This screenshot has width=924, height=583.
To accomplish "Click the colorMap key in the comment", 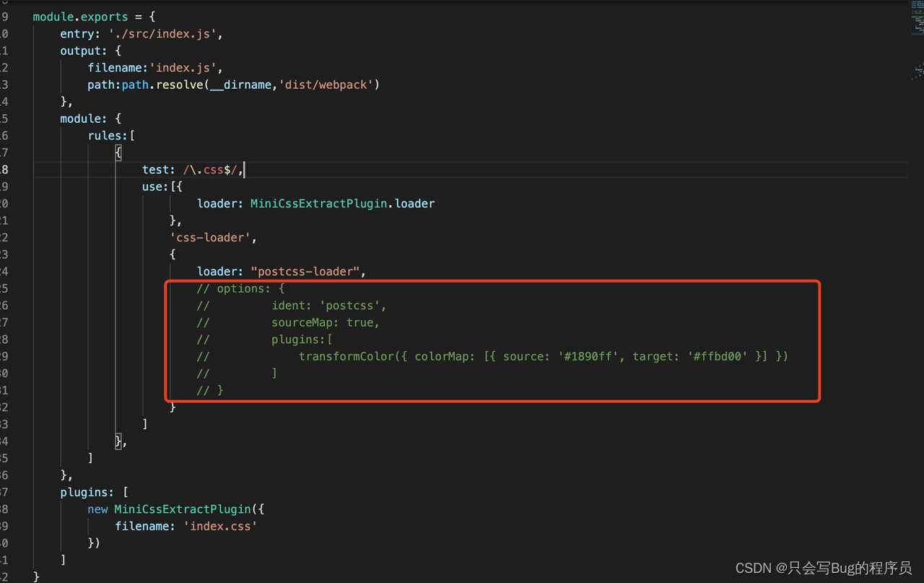I will point(445,356).
